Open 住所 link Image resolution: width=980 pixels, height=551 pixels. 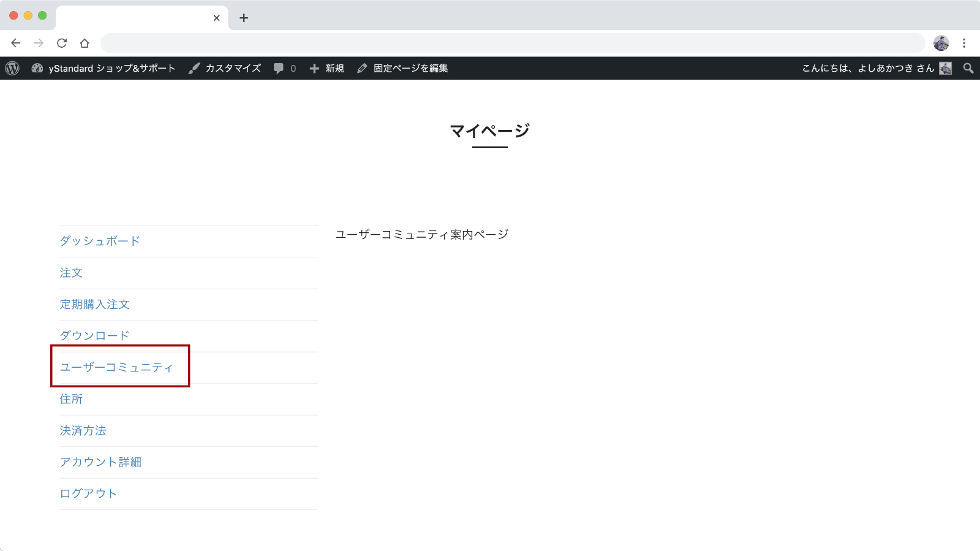[x=71, y=399]
